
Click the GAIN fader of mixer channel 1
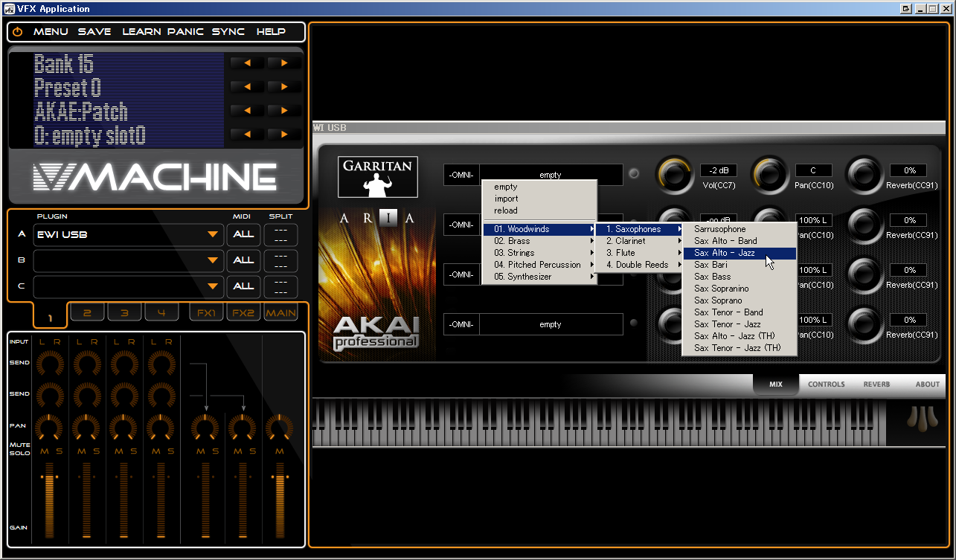[50, 500]
